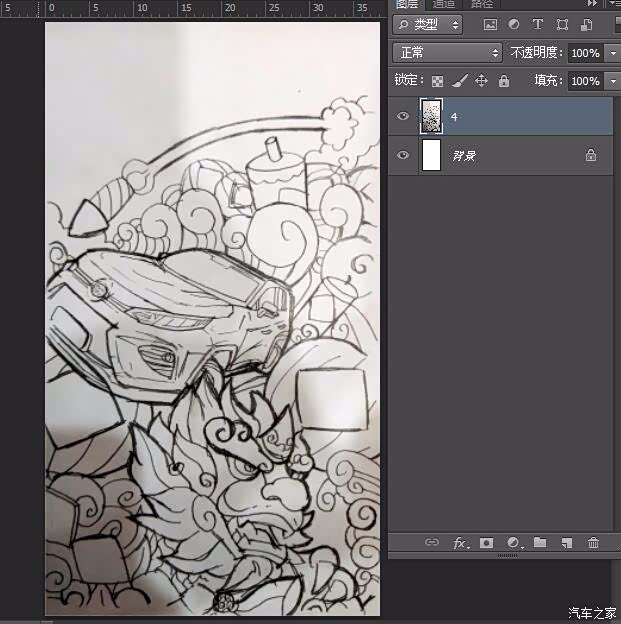This screenshot has height=624, width=621.
Task: Filter layers by type (T) icon
Action: point(538,25)
